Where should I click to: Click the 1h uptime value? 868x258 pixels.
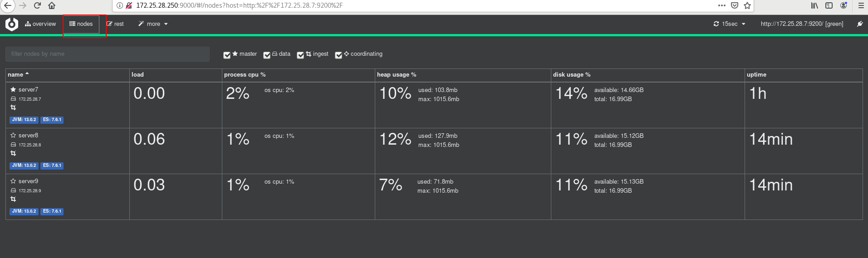(x=758, y=93)
